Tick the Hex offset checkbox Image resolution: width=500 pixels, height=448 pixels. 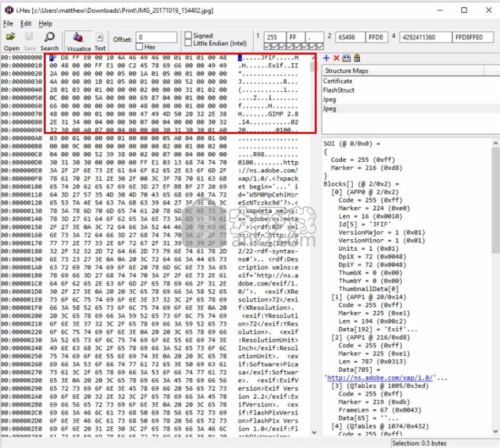[139, 47]
